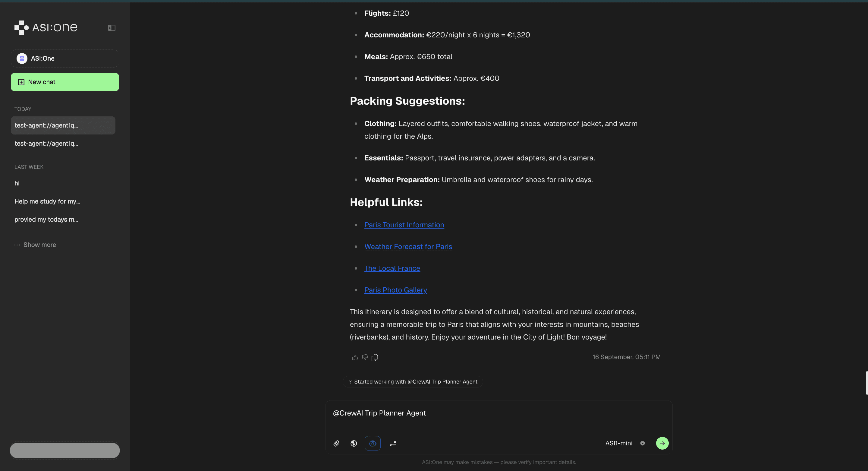Open the 'hi' chat from last week
This screenshot has width=868, height=471.
pos(17,183)
